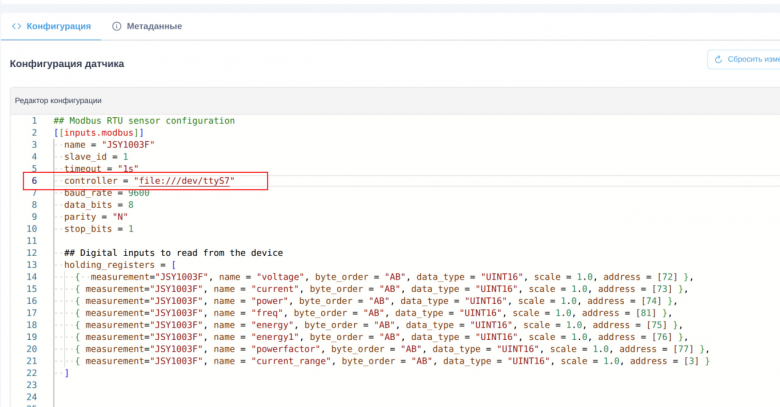780x407 pixels.
Task: Click the closing bracket on line 22
Action: pyautogui.click(x=67, y=373)
